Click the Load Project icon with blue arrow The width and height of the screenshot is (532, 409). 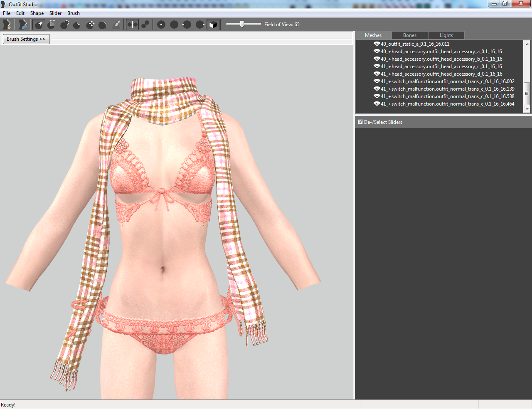pos(23,25)
